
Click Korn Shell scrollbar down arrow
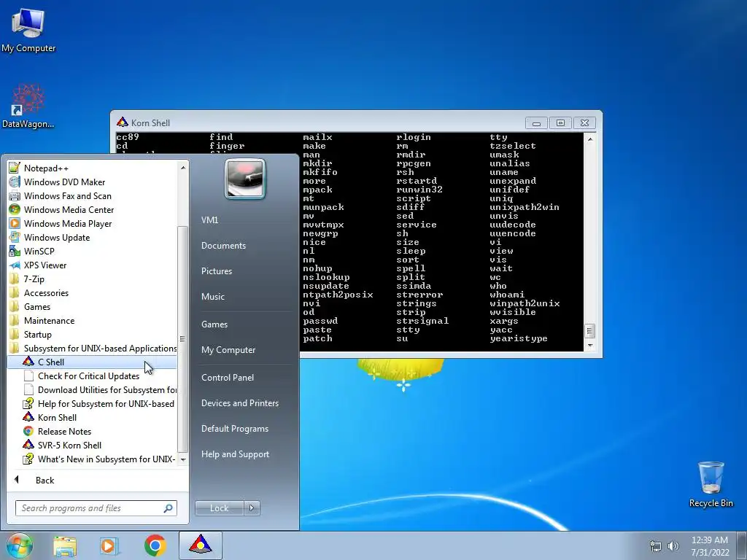(589, 346)
